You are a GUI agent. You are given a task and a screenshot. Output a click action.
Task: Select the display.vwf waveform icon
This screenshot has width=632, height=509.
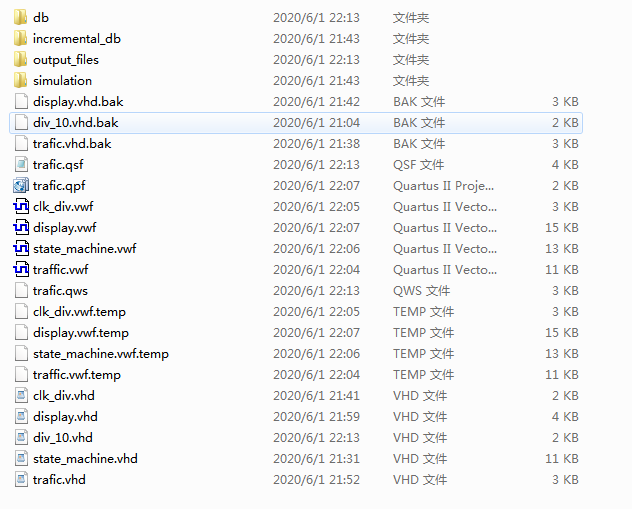(x=21, y=227)
